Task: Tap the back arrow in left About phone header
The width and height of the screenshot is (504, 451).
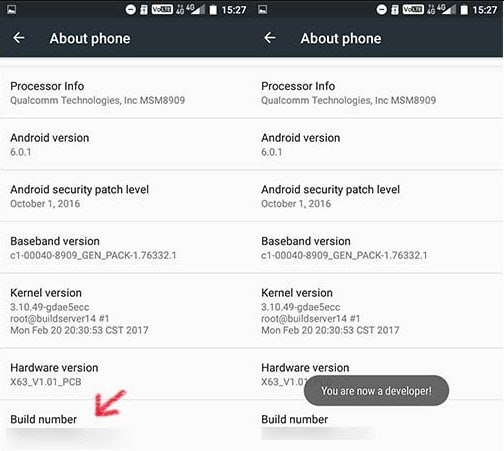Action: (x=19, y=38)
